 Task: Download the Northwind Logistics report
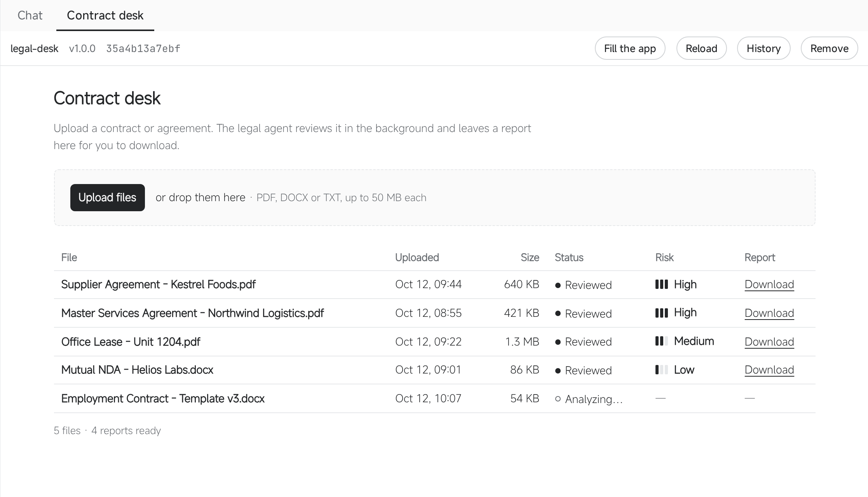coord(769,313)
